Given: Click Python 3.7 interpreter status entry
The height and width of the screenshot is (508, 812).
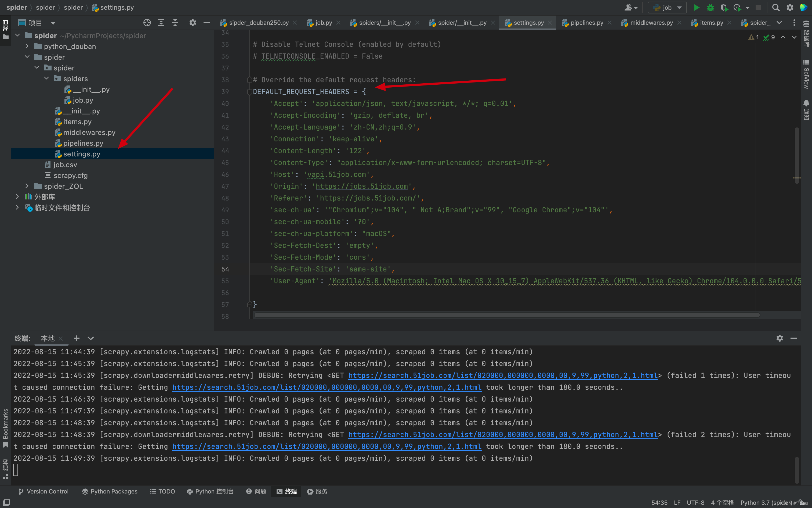Looking at the screenshot, I should [x=766, y=502].
